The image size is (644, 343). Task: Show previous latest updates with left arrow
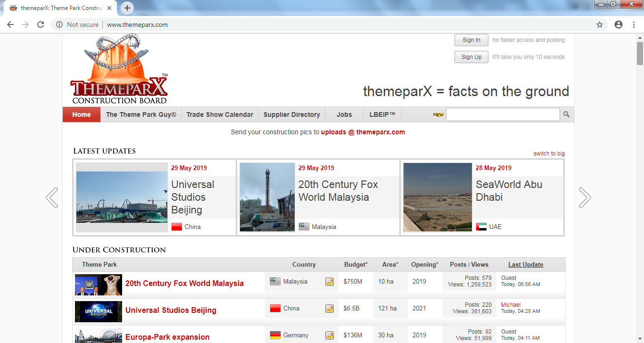[52, 197]
